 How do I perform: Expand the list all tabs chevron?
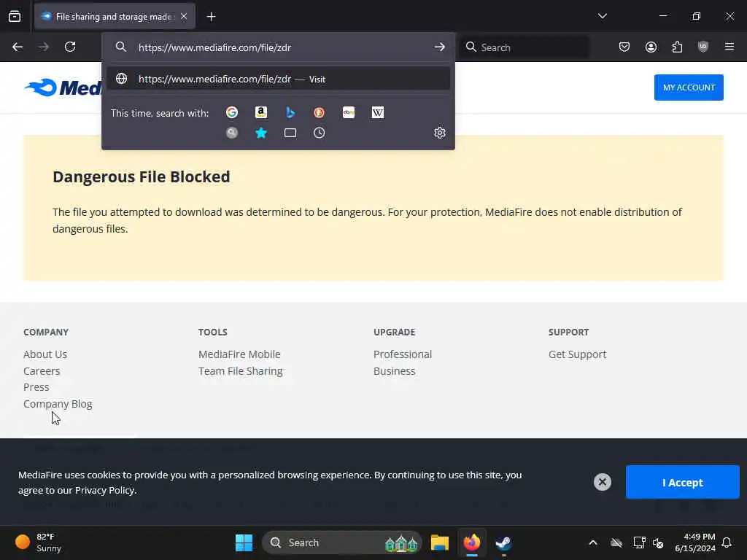click(x=602, y=16)
